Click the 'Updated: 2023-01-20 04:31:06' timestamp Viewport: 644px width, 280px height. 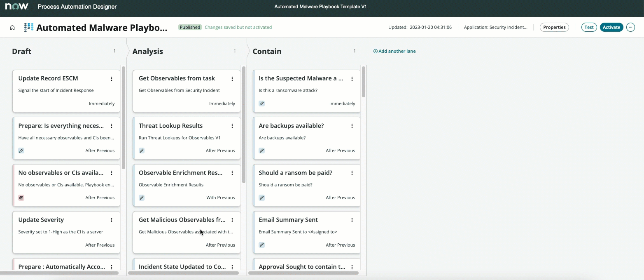420,27
